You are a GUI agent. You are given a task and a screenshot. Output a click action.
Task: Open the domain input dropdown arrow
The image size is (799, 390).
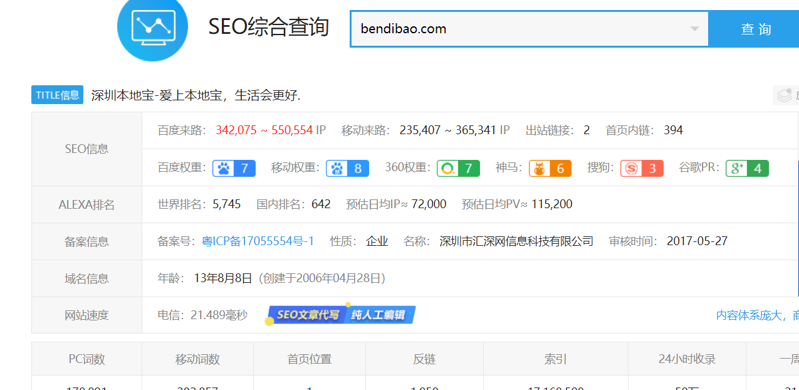pyautogui.click(x=694, y=29)
